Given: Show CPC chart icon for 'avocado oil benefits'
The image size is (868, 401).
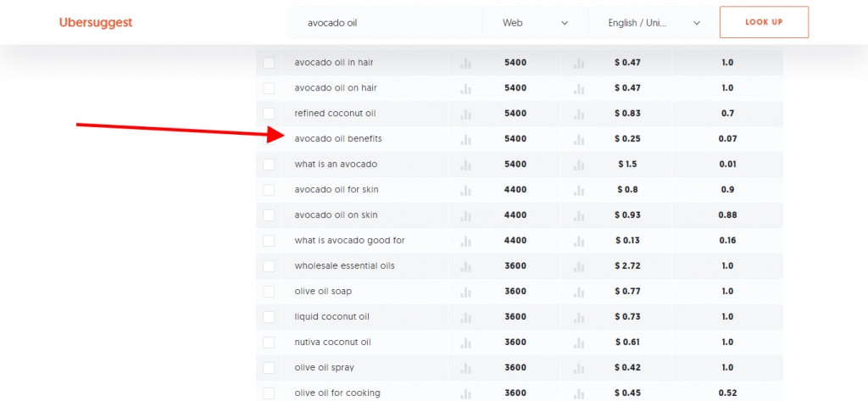Looking at the screenshot, I should pyautogui.click(x=579, y=140).
